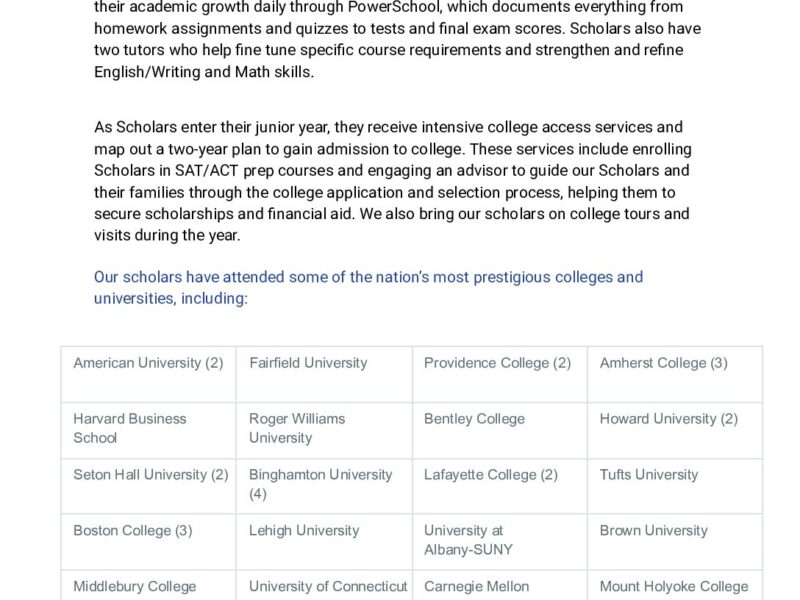The width and height of the screenshot is (800, 600).
Task: Select the Roger Williams University cell
Action: 297,428
